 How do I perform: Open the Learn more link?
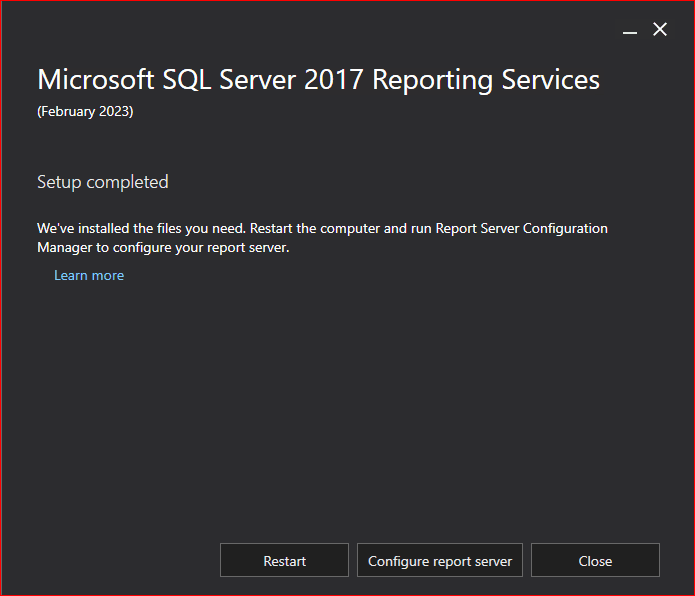point(89,275)
